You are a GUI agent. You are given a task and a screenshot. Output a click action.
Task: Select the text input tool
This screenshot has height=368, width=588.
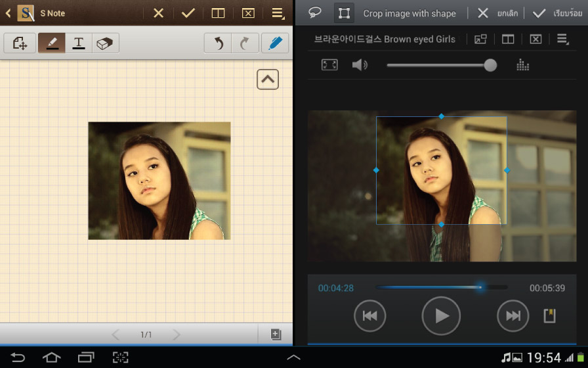coord(79,43)
